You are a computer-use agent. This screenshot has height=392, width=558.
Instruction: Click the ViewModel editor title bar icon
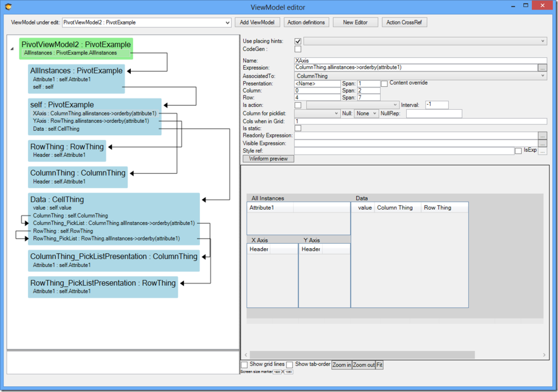point(9,6)
